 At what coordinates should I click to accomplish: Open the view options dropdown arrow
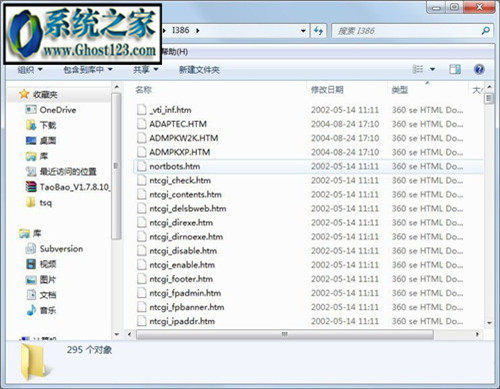[432, 69]
